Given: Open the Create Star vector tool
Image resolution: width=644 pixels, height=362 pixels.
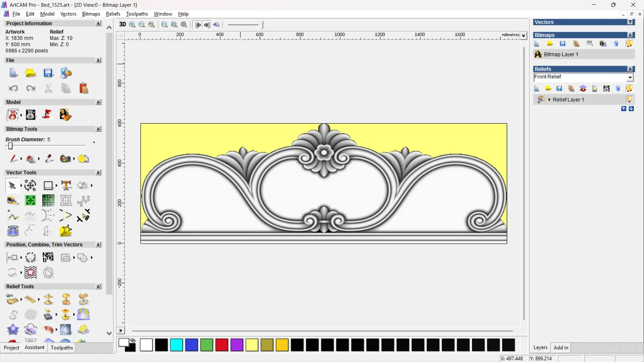Looking at the screenshot, I should click(x=66, y=231).
